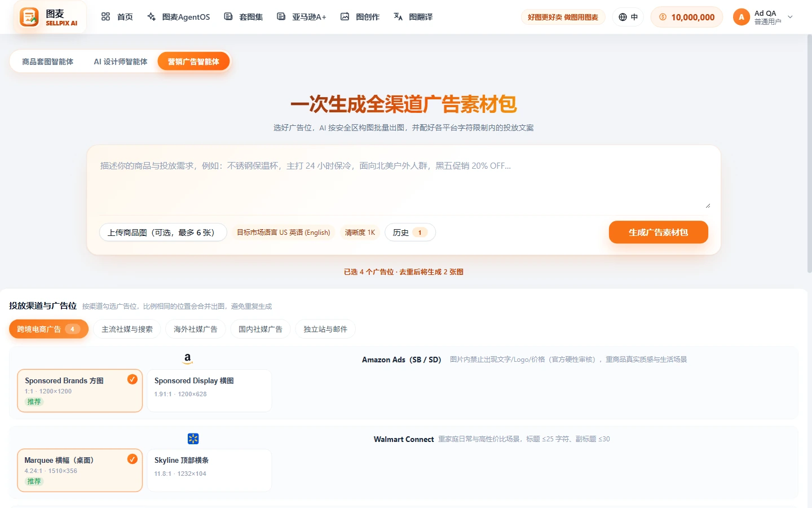Click the orange A user avatar
This screenshot has height=508, width=812.
click(x=741, y=17)
